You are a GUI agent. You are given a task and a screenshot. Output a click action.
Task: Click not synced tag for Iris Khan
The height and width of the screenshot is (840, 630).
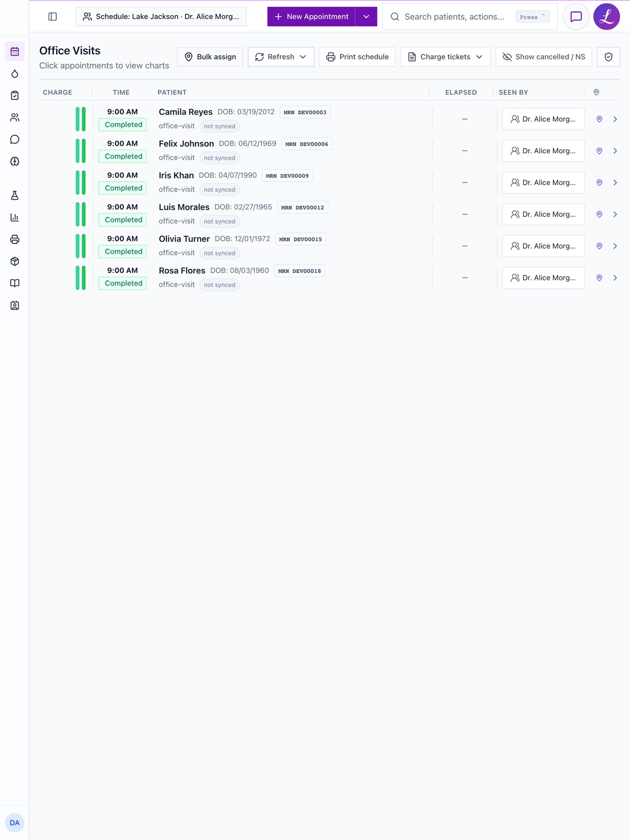point(220,189)
